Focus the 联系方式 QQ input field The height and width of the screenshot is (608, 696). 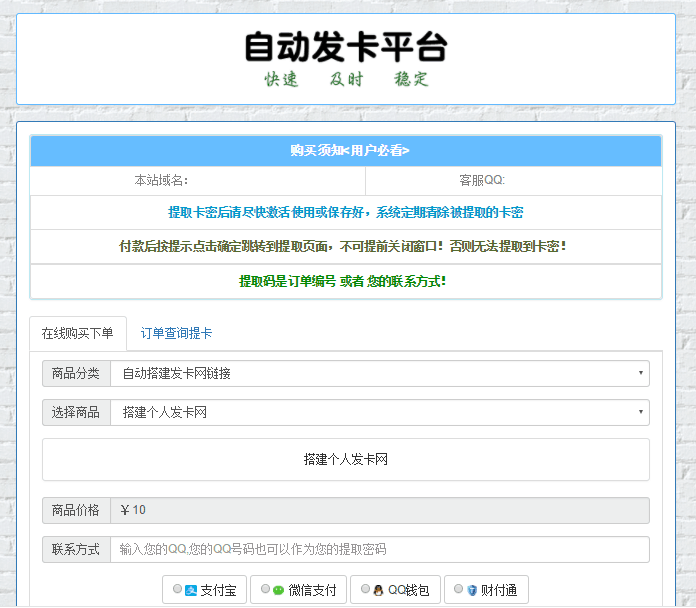click(x=379, y=550)
